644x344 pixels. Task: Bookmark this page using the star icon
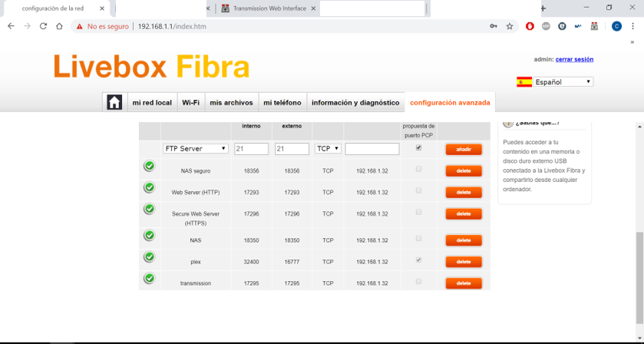coord(509,26)
